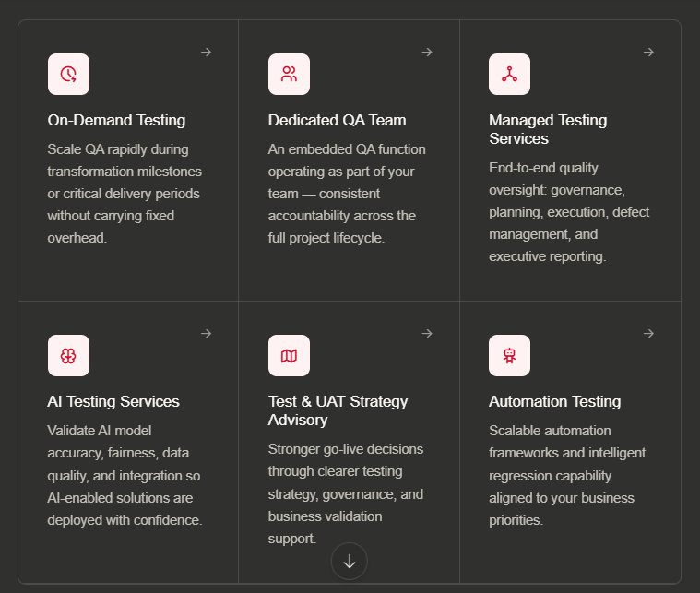Click the arrow on Managed Testing Services card

648,53
